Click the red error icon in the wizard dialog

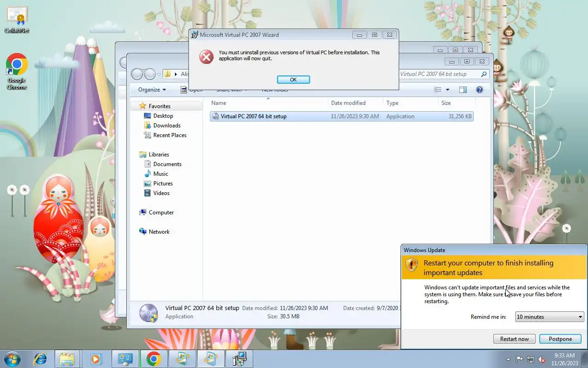coord(206,57)
